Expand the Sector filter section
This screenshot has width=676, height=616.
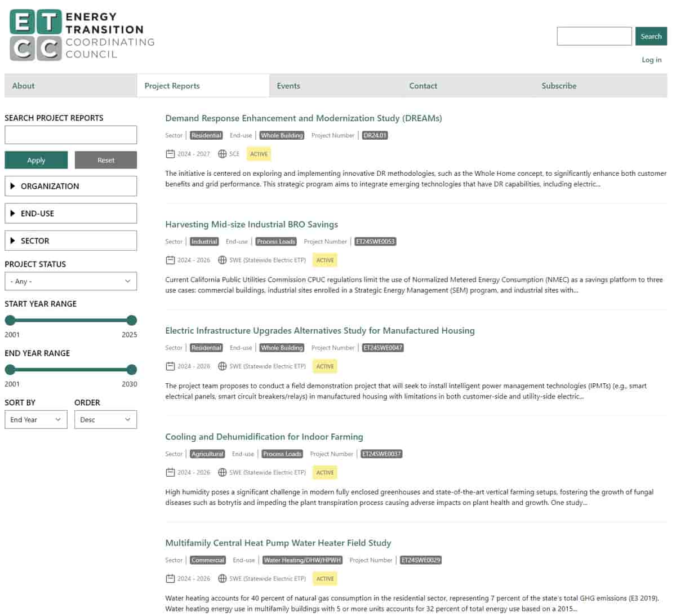(x=70, y=241)
